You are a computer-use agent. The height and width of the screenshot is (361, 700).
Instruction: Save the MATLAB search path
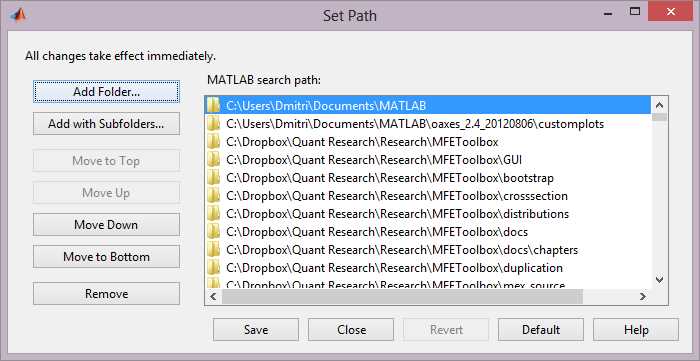pos(256,330)
